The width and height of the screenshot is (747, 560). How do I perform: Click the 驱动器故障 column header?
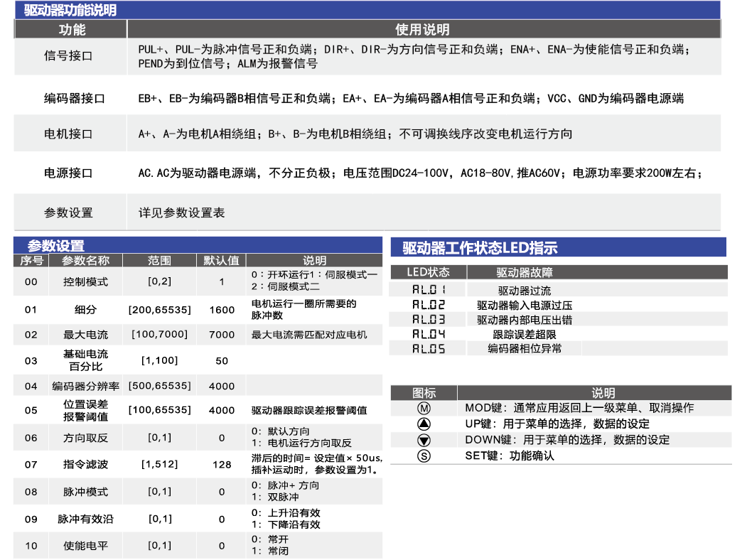(525, 272)
